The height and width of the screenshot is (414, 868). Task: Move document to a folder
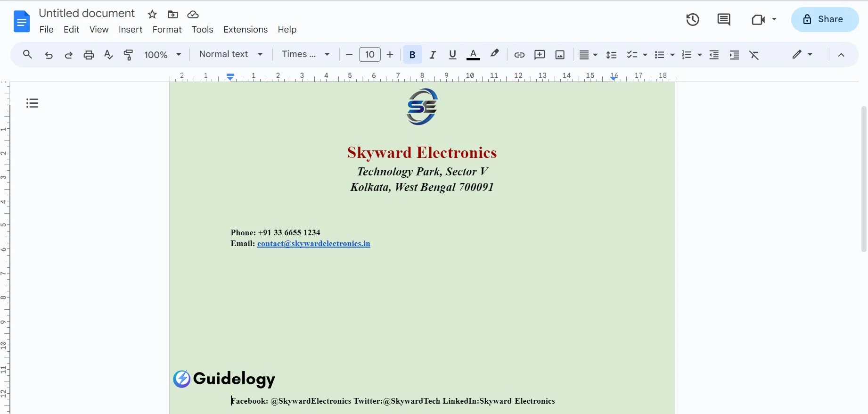(x=173, y=14)
